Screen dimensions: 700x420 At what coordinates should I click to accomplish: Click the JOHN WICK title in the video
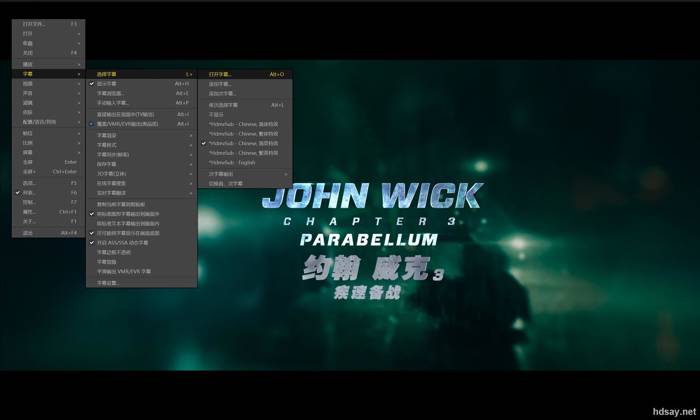click(x=372, y=196)
